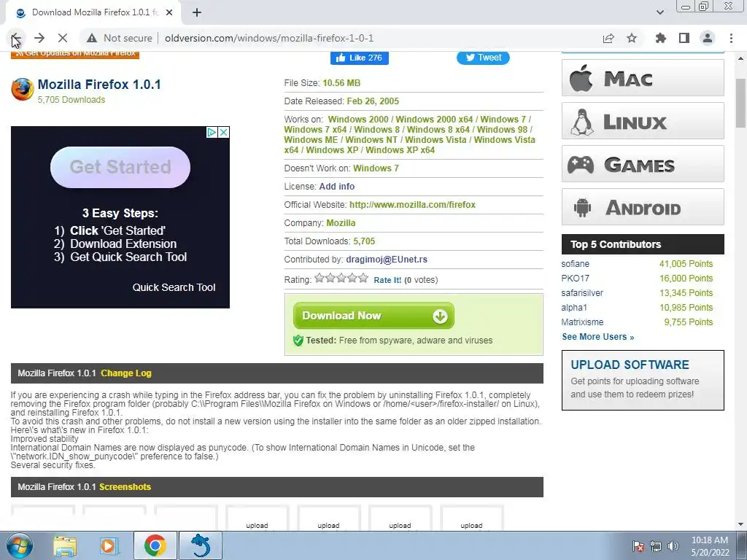Toggle the side panel icon
The height and width of the screenshot is (560, 747).
tap(684, 38)
